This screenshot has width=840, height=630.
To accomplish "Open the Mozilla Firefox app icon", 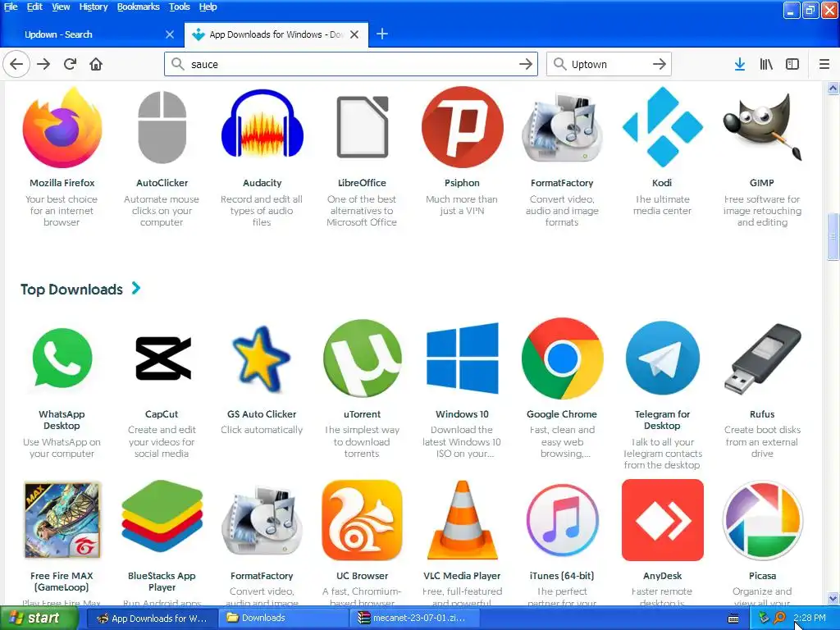I will [62, 128].
